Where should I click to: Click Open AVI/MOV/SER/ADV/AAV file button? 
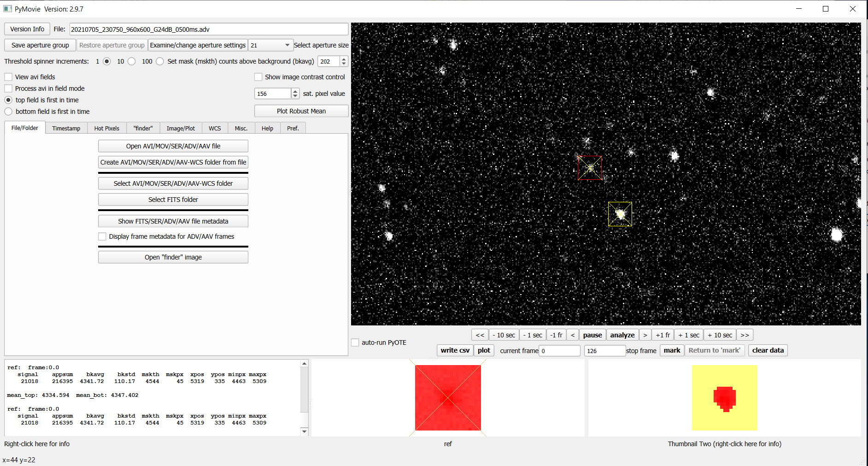click(x=173, y=146)
